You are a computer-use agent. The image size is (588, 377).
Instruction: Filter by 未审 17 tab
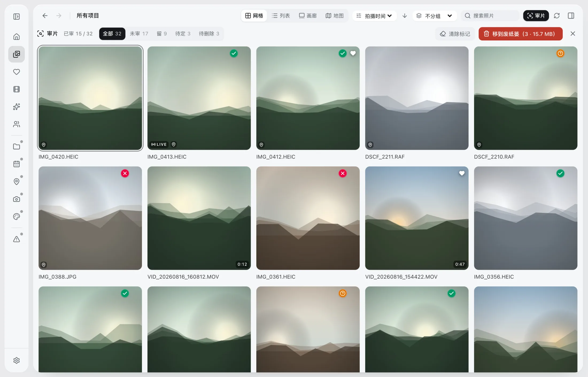click(x=139, y=34)
